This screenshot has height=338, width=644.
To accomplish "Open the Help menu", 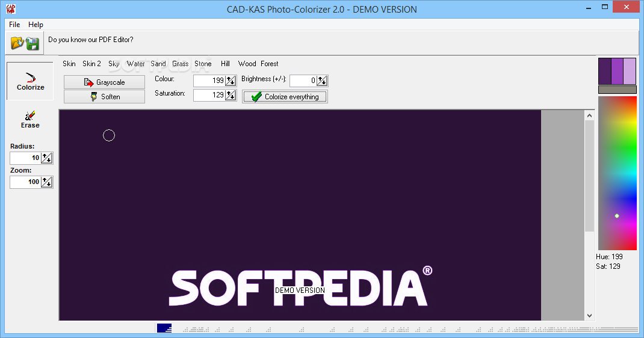I will coord(36,25).
